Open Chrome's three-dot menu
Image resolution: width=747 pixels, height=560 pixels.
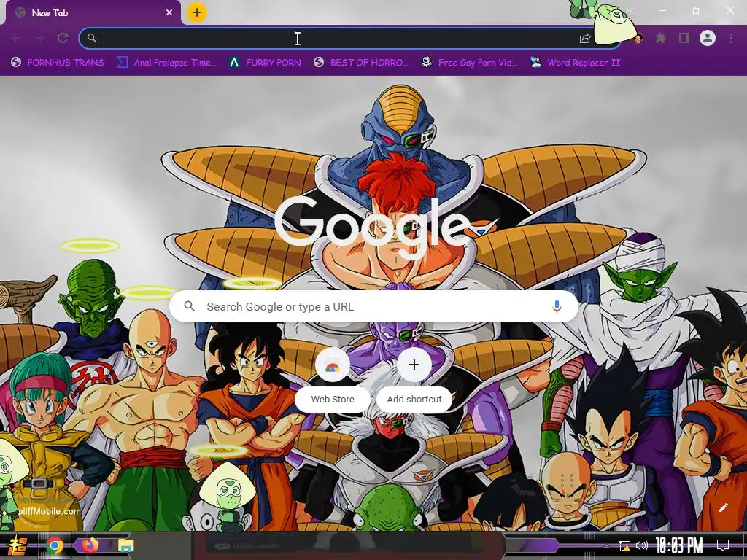pos(731,38)
